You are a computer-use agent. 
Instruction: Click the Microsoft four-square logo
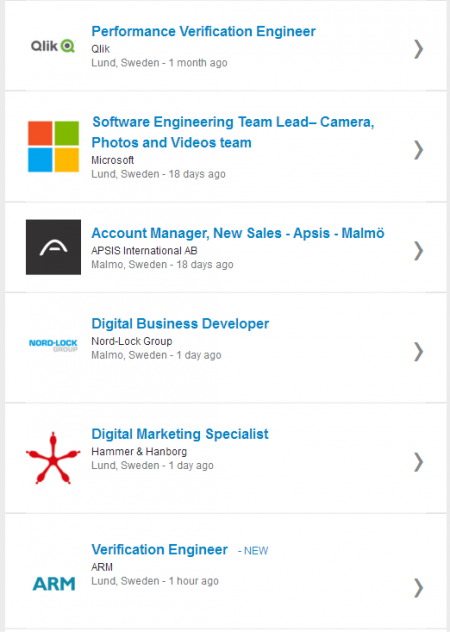coord(53,146)
